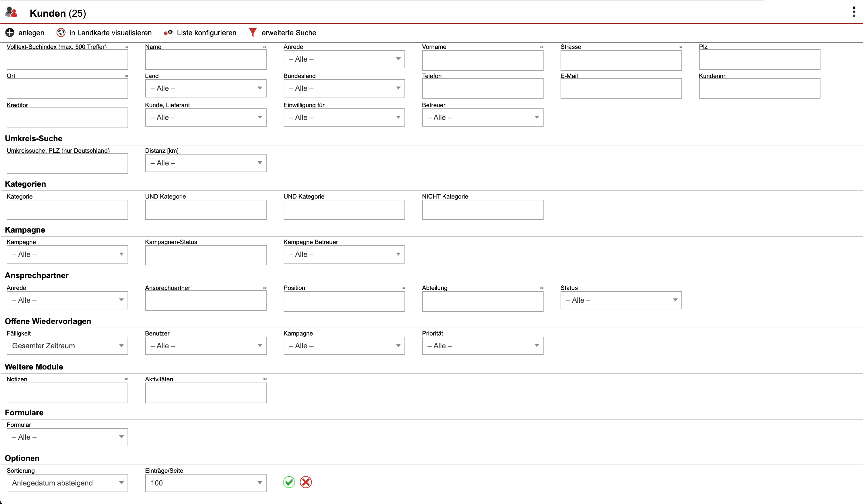863x504 pixels.
Task: Click the 'erweiterte Suche' toolbar label
Action: click(x=288, y=32)
